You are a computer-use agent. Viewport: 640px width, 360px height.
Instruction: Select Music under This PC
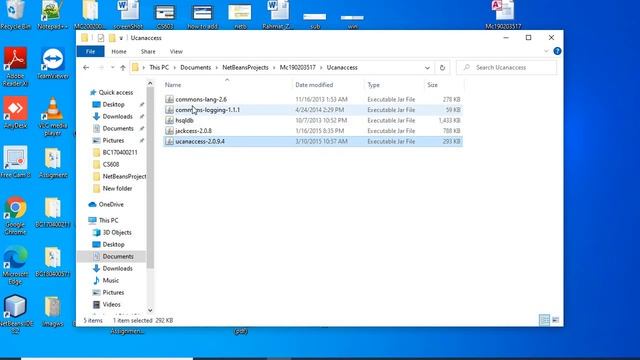(x=110, y=280)
